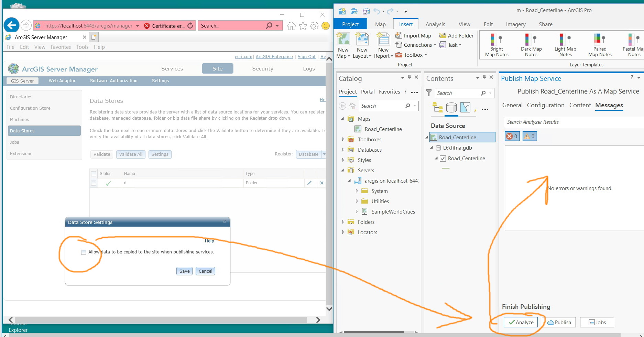Viewport: 644px width, 337px height.
Task: Click New Report icon in ribbon
Action: click(x=383, y=39)
